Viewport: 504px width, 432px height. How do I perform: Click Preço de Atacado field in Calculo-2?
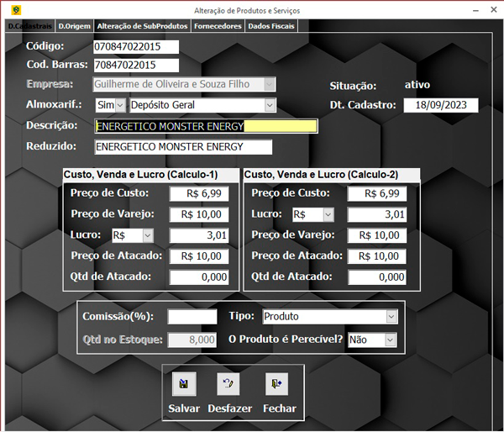coord(376,256)
